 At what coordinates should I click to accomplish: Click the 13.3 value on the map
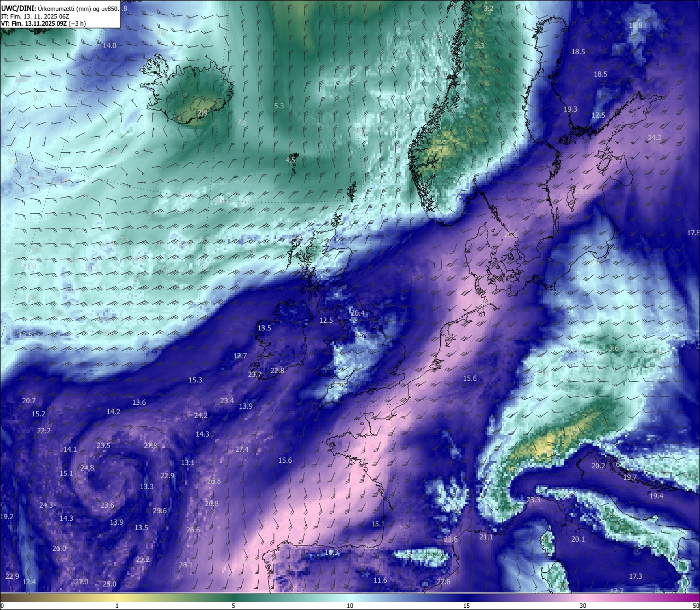[x=147, y=487]
